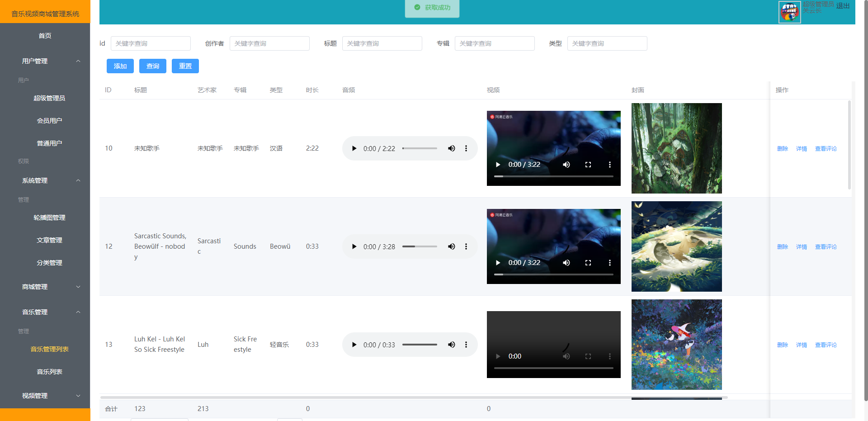The height and width of the screenshot is (421, 868).
Task: Click the Luh Kel video player
Action: tap(554, 345)
